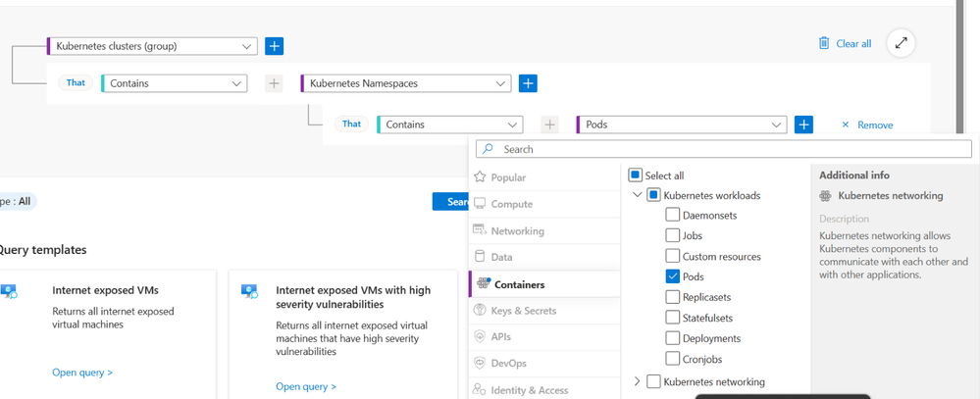Check the Daemonsets checkbox
980x399 pixels.
pos(673,215)
